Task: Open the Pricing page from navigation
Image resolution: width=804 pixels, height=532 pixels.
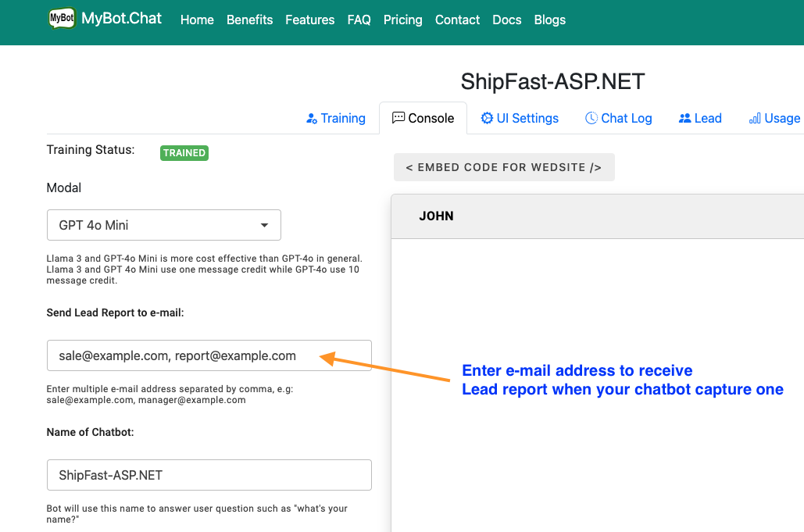Action: click(402, 20)
